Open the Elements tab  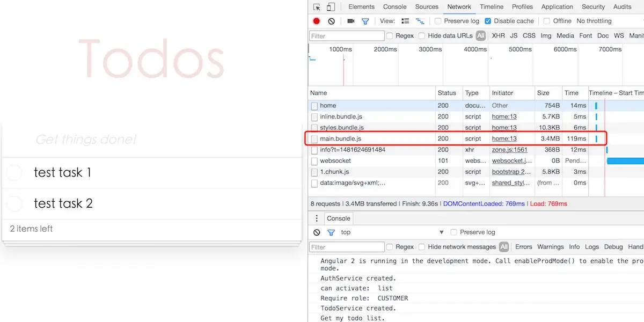coord(361,7)
